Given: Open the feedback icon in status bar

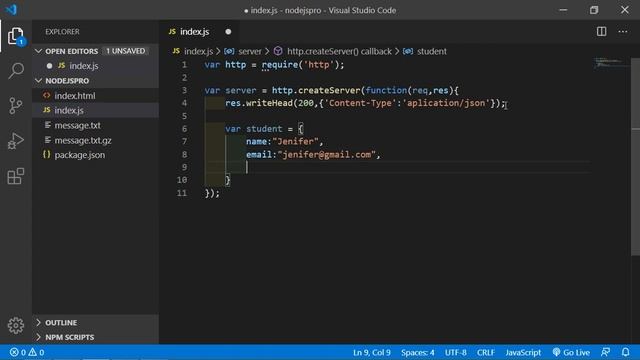Looking at the screenshot, I should (605, 352).
